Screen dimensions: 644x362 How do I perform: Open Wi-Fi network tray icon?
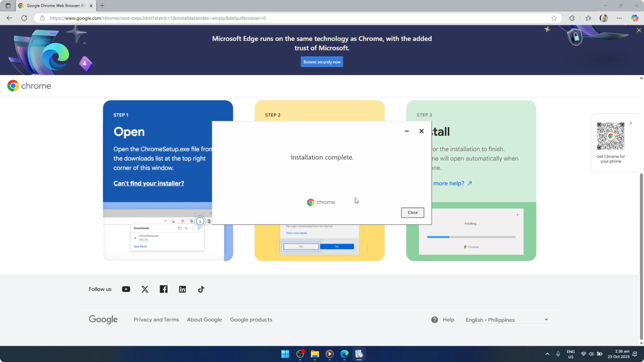[x=583, y=354]
